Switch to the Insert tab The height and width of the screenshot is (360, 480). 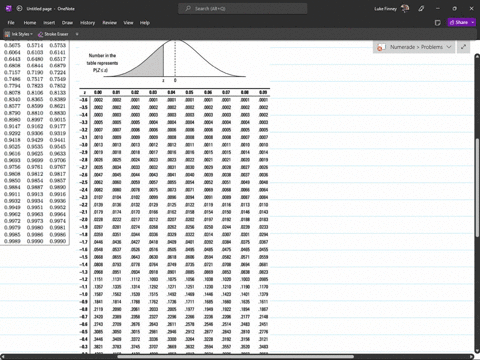[49, 23]
